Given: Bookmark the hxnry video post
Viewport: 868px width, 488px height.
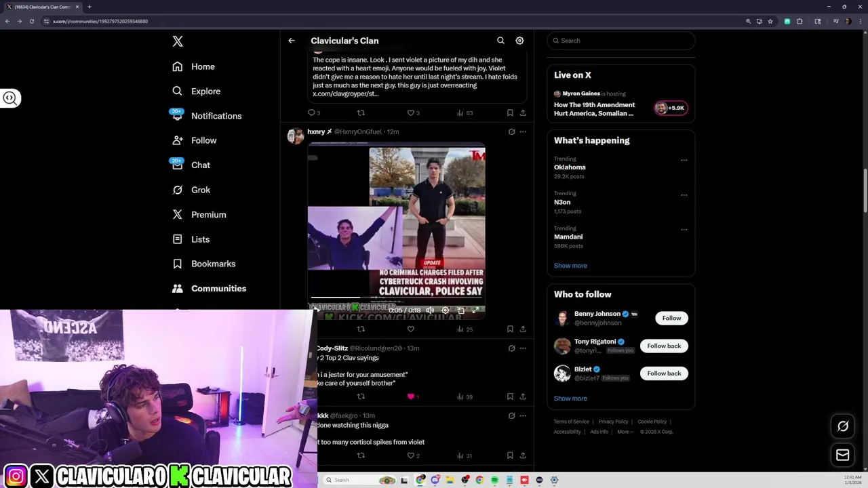Looking at the screenshot, I should (510, 329).
